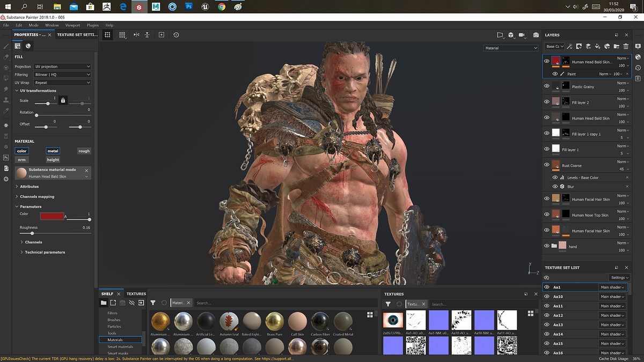Toggle symmetry mirror icon in top toolbar
The width and height of the screenshot is (644, 362).
click(x=136, y=35)
